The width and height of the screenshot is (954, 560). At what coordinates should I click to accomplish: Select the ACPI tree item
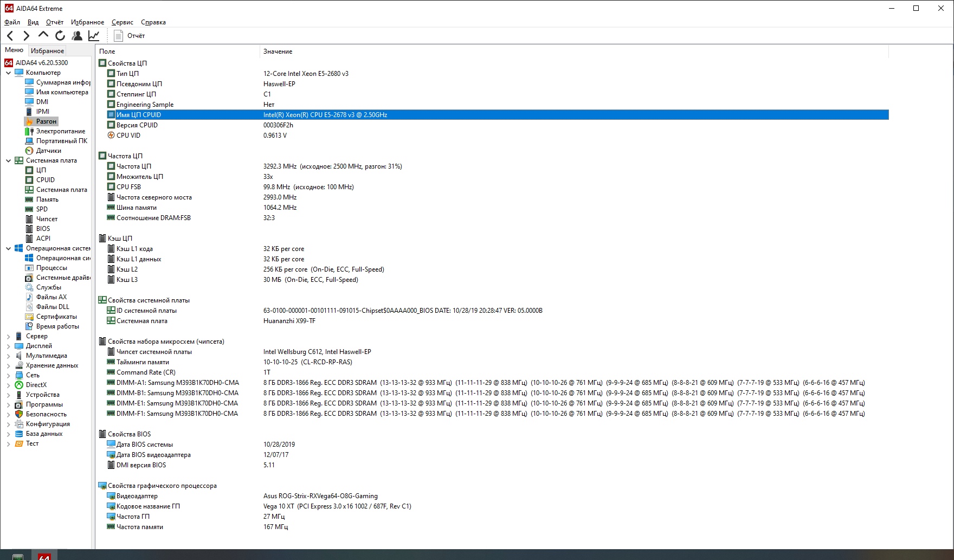(37, 239)
